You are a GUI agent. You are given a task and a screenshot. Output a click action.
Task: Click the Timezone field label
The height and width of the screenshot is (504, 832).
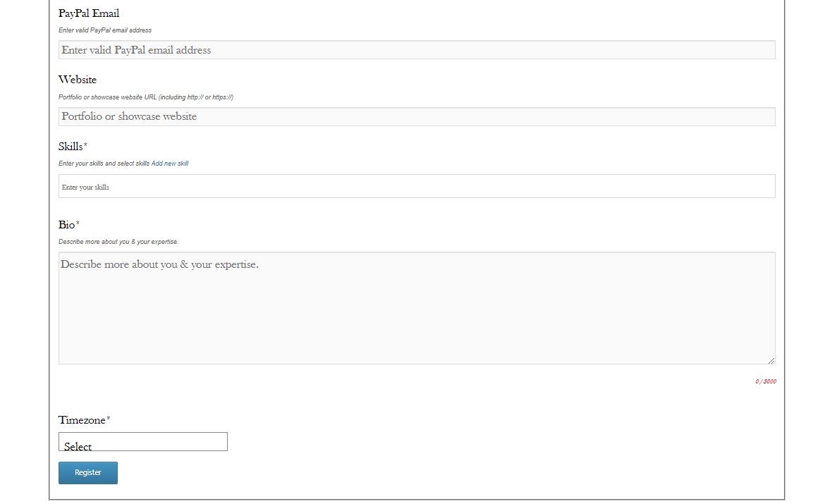pos(82,420)
